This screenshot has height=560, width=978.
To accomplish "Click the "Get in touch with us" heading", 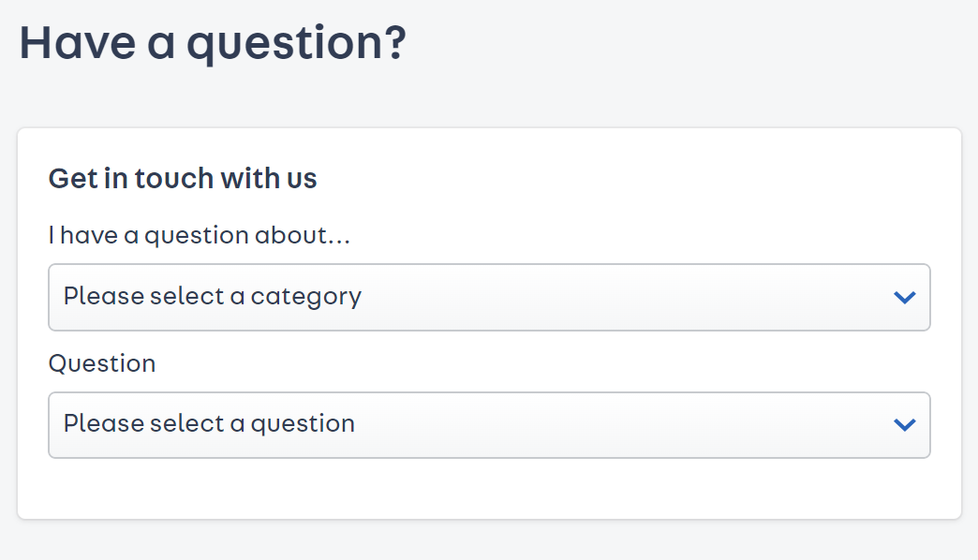I will click(x=183, y=178).
